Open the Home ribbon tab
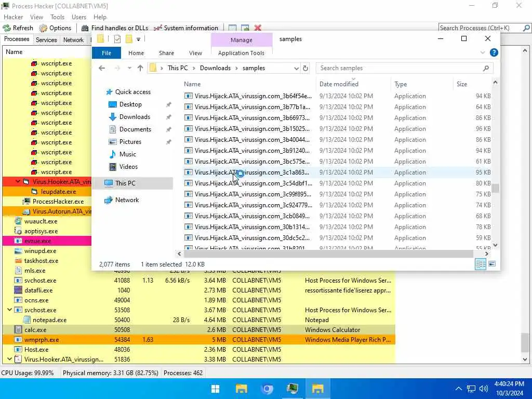 pyautogui.click(x=136, y=53)
